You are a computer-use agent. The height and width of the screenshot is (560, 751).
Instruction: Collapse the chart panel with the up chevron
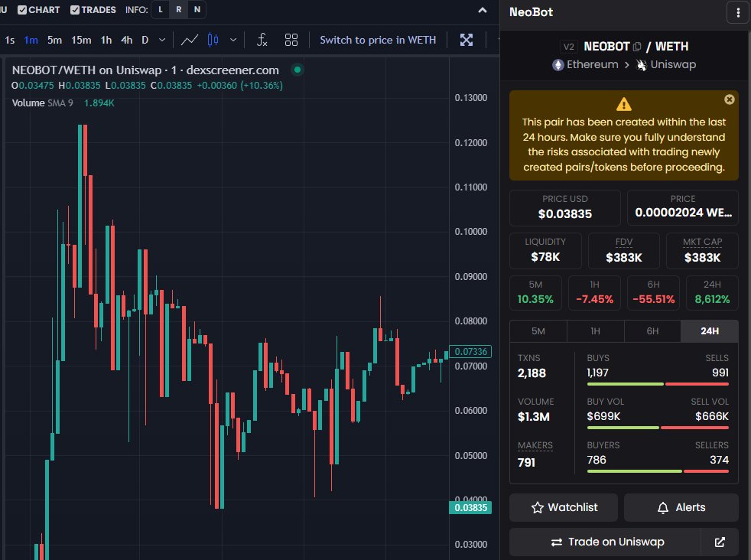click(x=483, y=10)
